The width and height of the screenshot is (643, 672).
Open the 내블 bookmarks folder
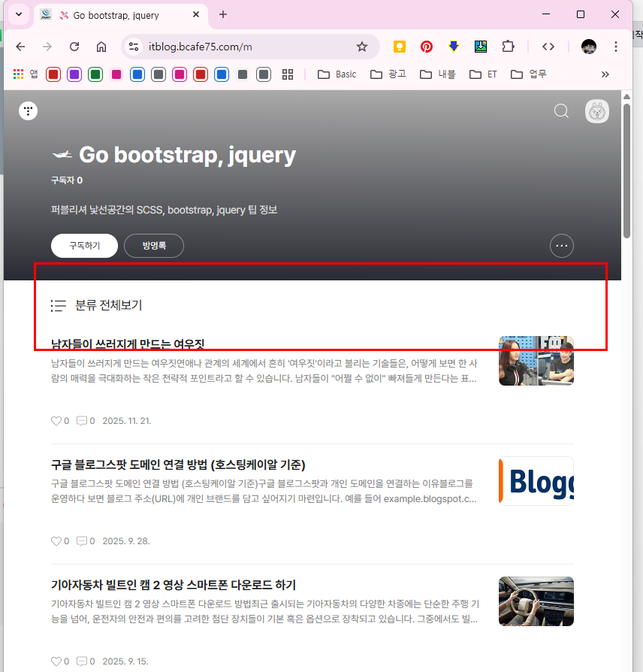click(437, 74)
